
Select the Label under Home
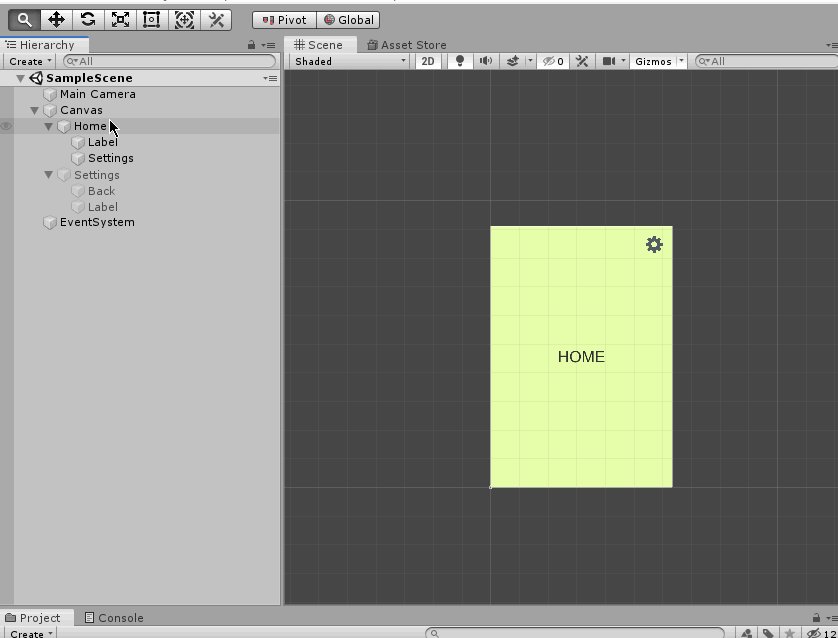[103, 142]
